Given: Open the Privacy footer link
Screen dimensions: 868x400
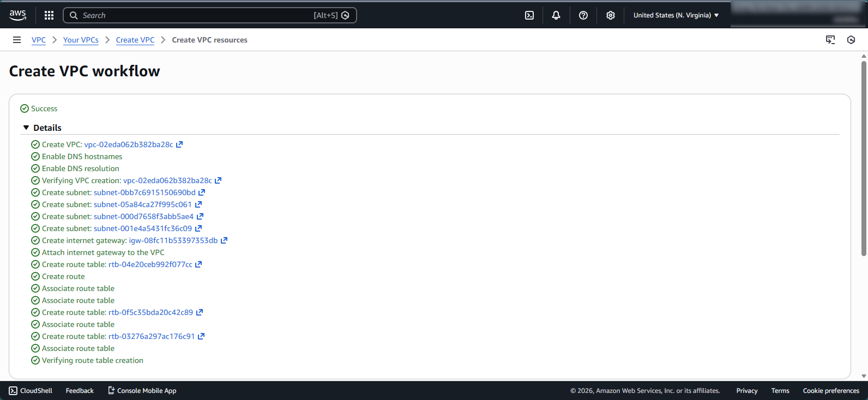Looking at the screenshot, I should (747, 391).
